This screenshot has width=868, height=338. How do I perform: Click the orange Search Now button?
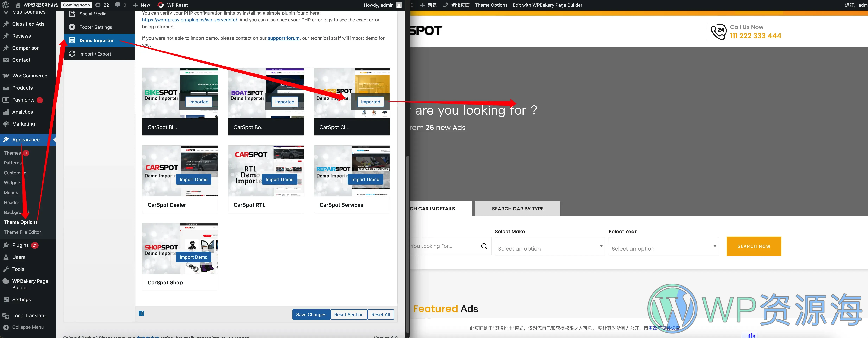tap(754, 246)
